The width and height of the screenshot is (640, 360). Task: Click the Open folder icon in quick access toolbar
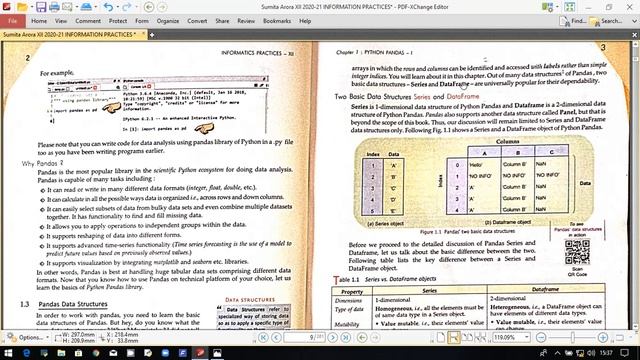point(22,7)
